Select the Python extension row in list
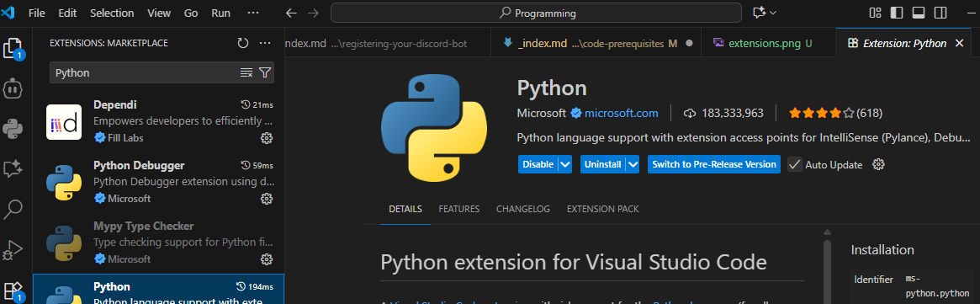 (158, 289)
